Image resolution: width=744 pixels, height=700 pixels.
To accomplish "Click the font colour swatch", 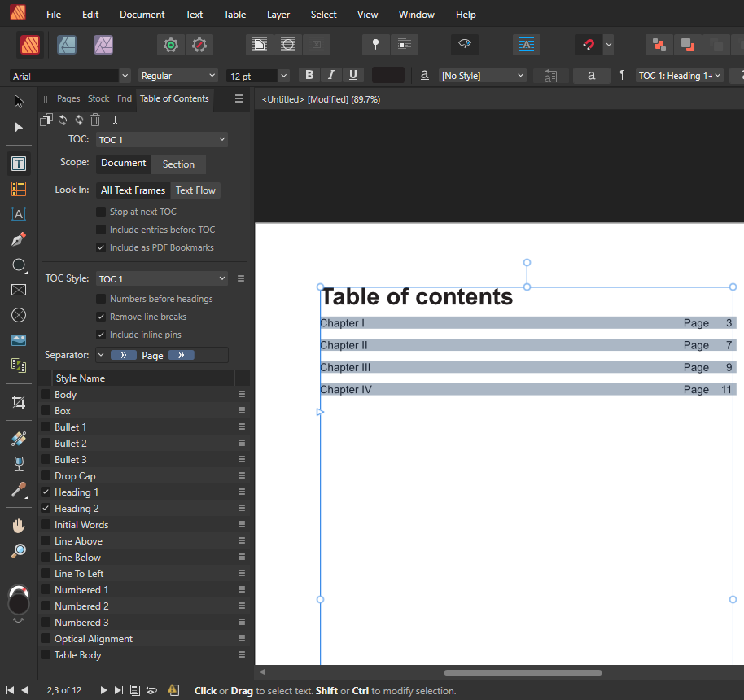I will click(387, 75).
